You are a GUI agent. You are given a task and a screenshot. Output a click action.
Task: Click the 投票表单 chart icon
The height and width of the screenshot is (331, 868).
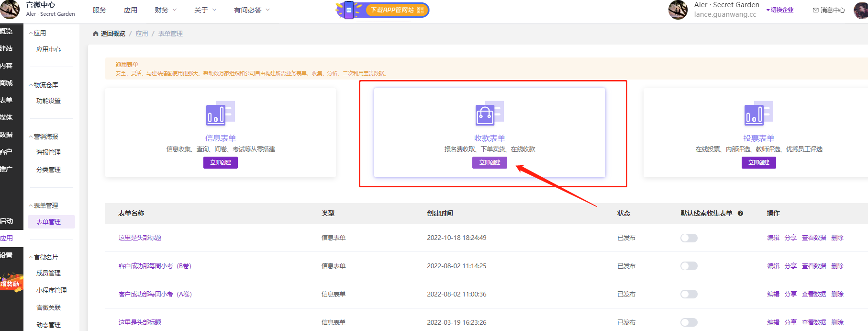tap(758, 114)
